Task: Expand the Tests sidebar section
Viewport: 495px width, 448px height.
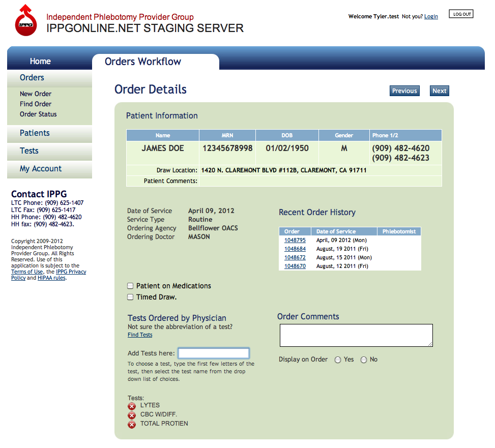Action: coord(29,151)
